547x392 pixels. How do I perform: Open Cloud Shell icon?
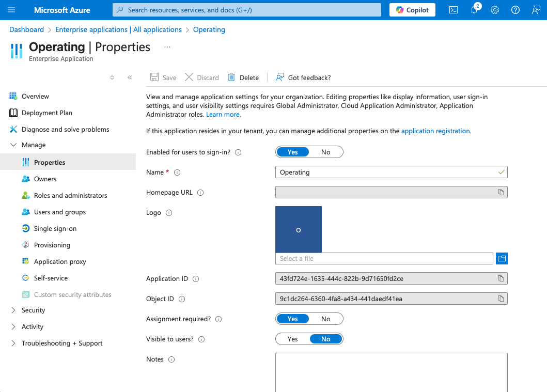coord(453,10)
